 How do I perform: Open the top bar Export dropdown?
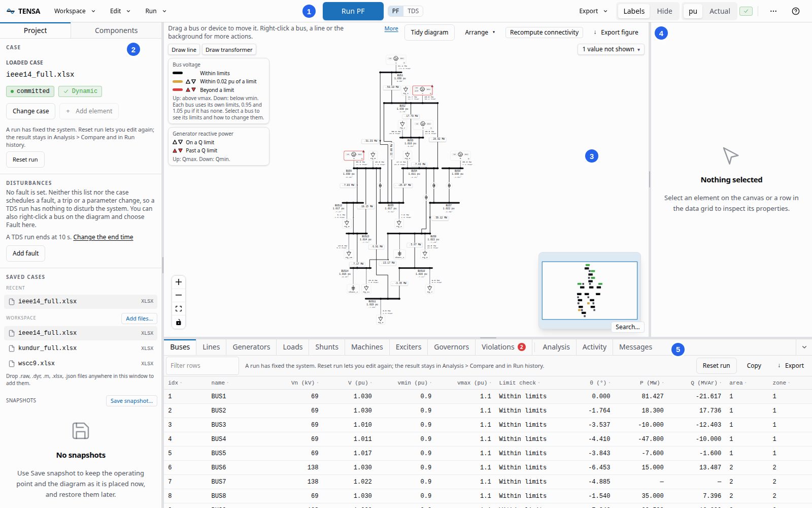point(593,11)
